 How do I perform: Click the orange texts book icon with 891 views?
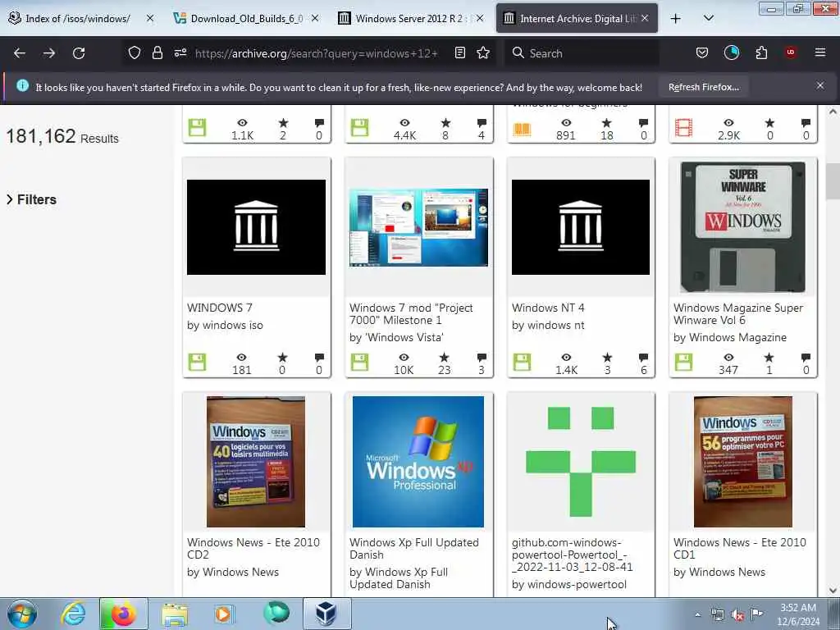pyautogui.click(x=522, y=129)
